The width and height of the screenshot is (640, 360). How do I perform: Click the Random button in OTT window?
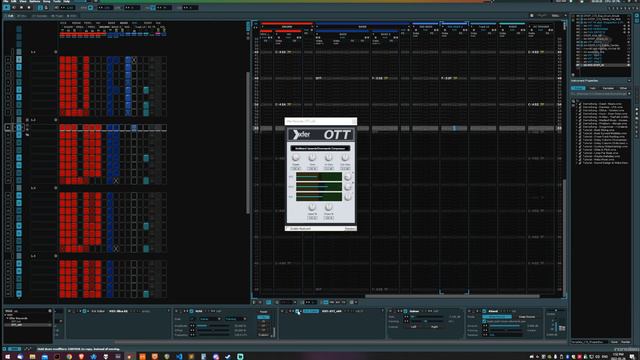coord(350,229)
